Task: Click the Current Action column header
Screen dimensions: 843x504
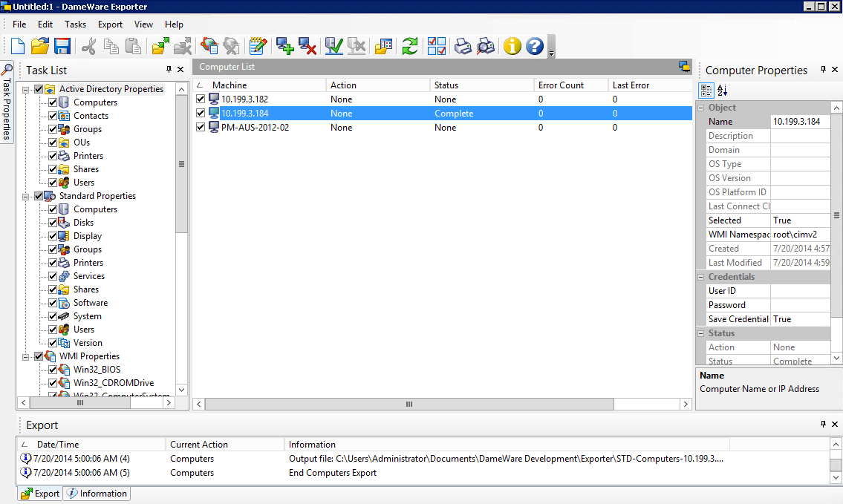Action: pyautogui.click(x=225, y=445)
